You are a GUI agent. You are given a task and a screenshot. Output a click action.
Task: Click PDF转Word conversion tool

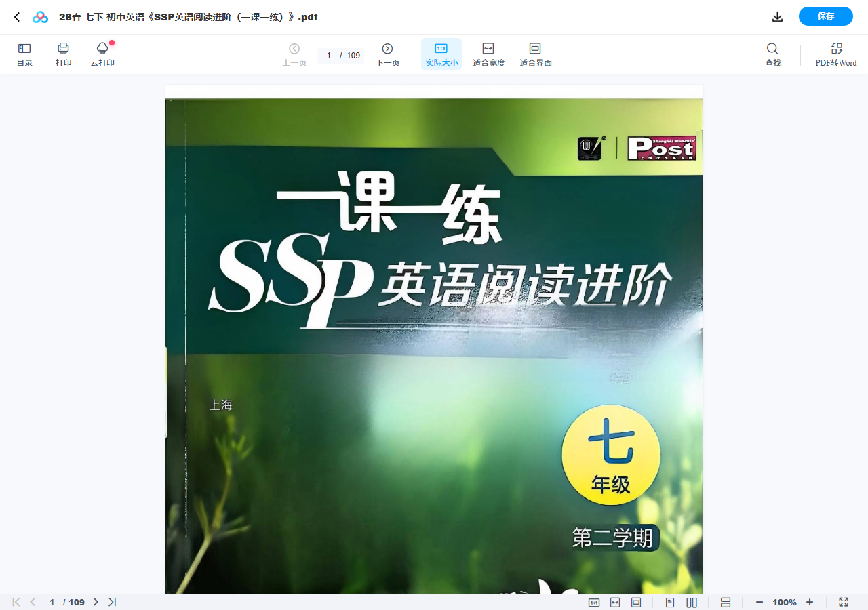(836, 54)
